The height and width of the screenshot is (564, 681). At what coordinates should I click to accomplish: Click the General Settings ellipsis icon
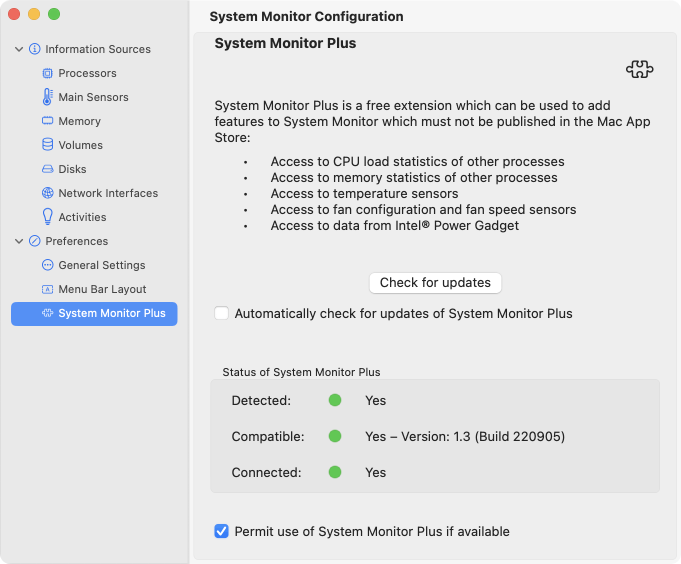click(47, 265)
